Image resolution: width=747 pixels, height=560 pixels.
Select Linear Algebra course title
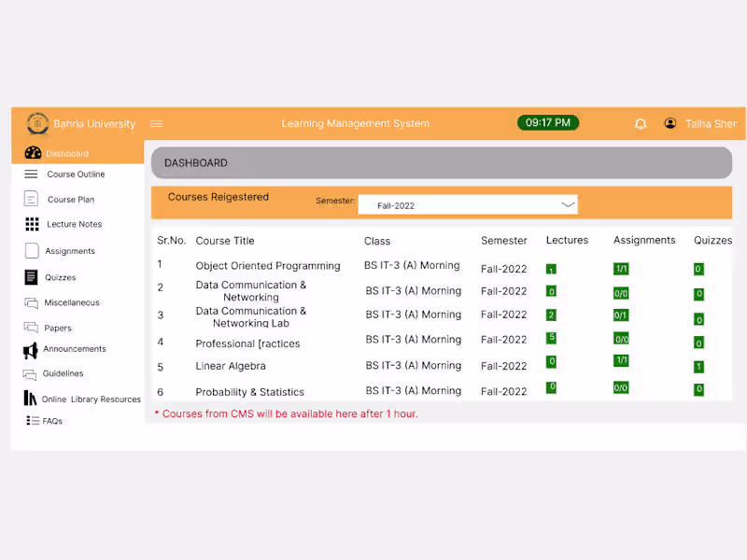(x=231, y=366)
